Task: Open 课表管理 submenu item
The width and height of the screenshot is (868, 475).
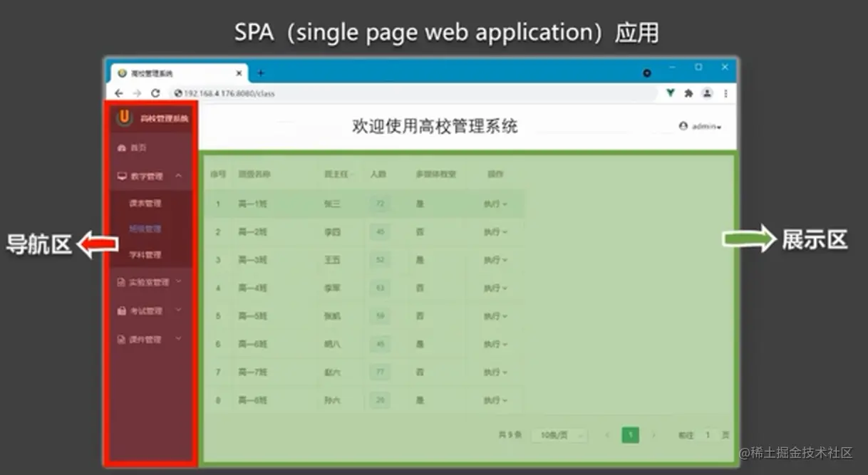Action: point(145,203)
